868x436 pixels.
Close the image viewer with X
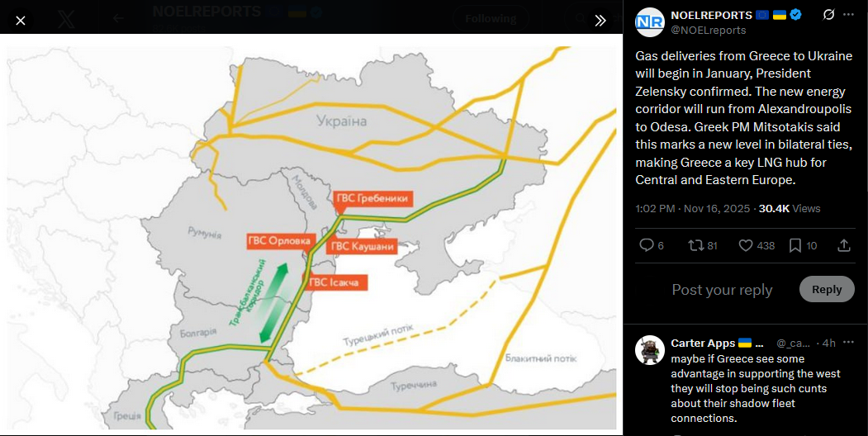(x=21, y=21)
